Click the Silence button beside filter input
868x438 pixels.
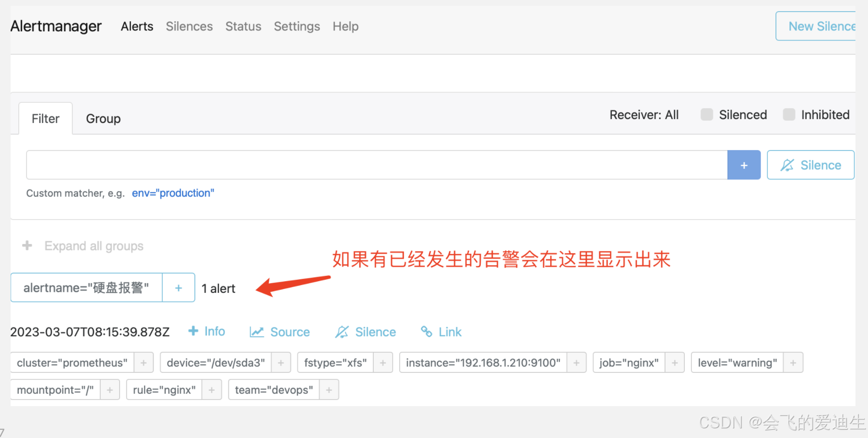(811, 165)
